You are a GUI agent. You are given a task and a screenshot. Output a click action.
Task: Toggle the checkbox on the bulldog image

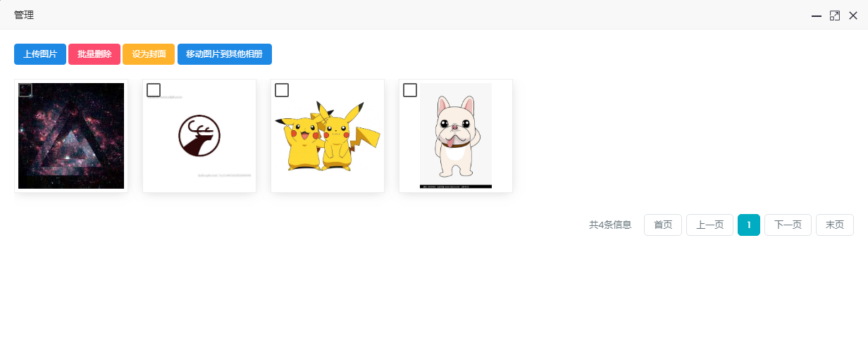coord(410,90)
